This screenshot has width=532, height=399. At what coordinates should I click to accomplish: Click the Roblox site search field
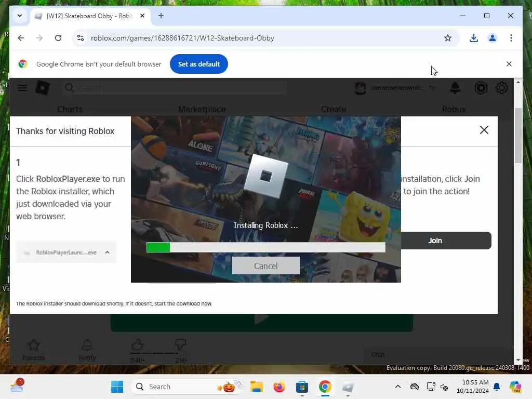[x=175, y=88]
